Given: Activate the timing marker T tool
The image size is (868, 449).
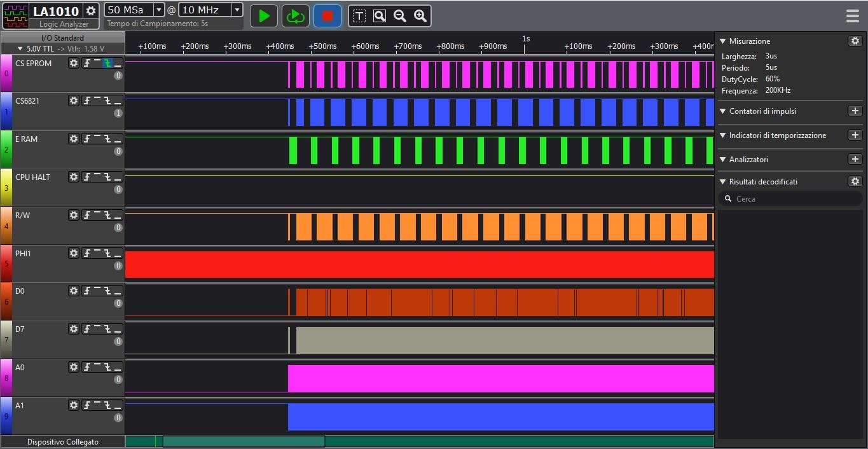Looking at the screenshot, I should click(x=359, y=16).
